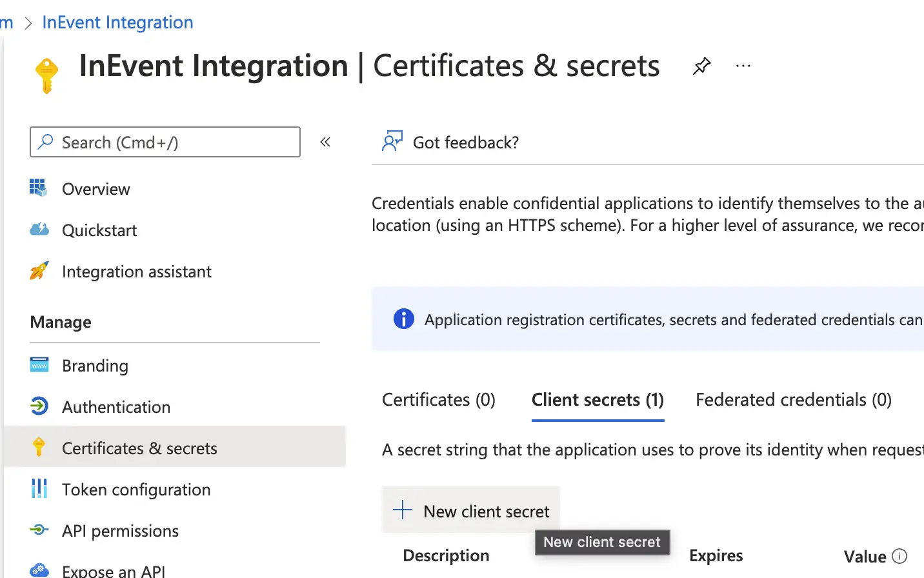This screenshot has width=924, height=578.
Task: Click the Overview grid icon
Action: pos(38,188)
